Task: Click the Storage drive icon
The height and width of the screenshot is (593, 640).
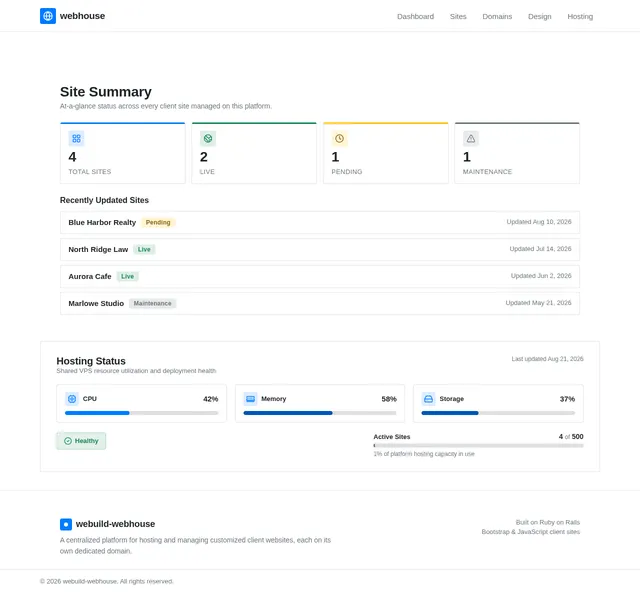Action: tap(428, 399)
